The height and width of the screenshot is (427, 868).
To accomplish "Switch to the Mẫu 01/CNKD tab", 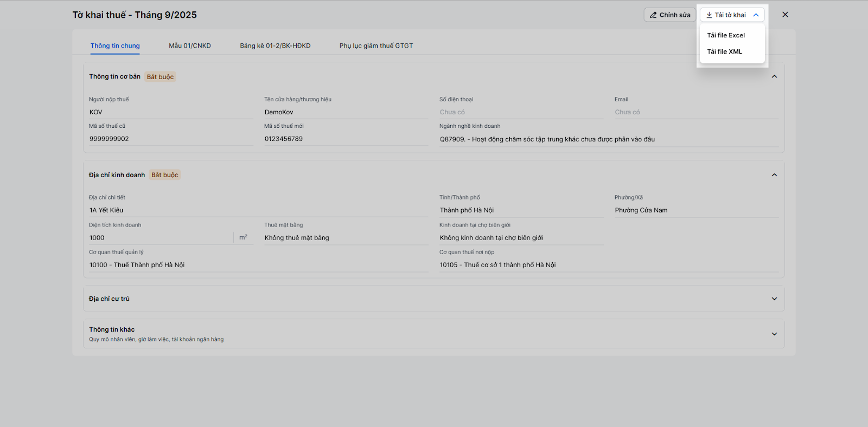I will click(189, 46).
